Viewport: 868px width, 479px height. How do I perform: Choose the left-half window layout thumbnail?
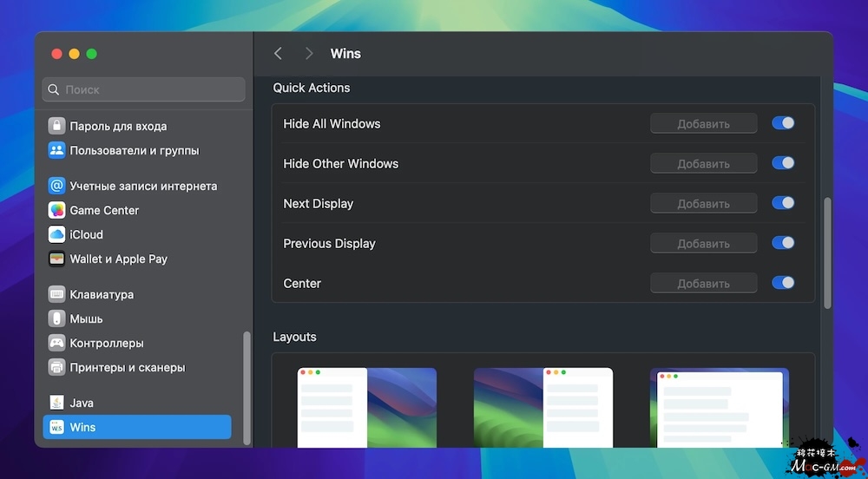[x=366, y=407]
